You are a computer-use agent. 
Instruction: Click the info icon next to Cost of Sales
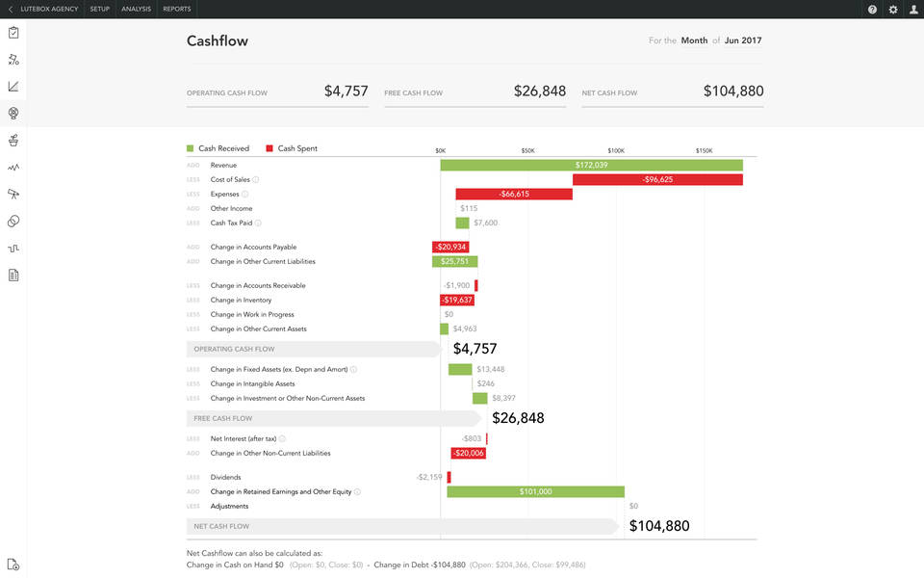click(x=255, y=179)
